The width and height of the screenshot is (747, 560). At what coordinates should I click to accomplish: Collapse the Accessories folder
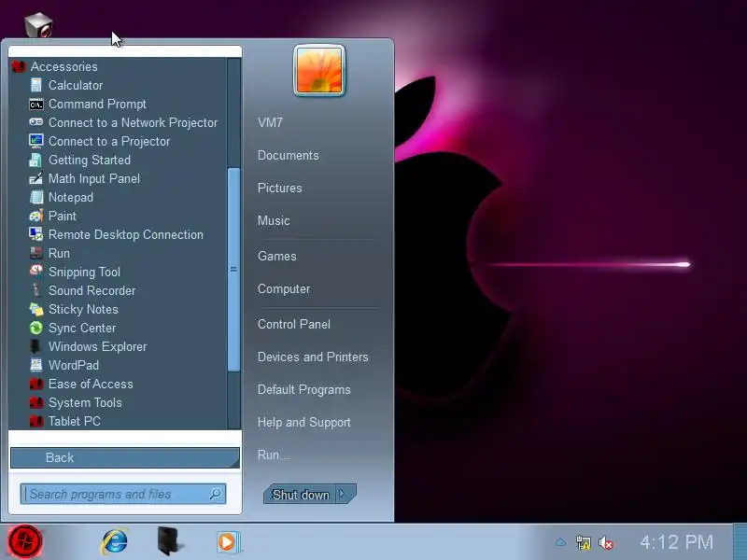click(63, 66)
